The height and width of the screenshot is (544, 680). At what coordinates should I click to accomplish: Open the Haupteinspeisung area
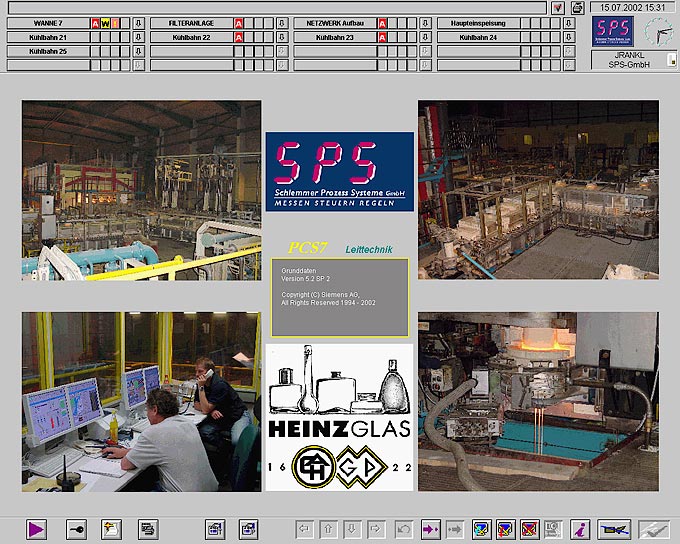tap(479, 23)
